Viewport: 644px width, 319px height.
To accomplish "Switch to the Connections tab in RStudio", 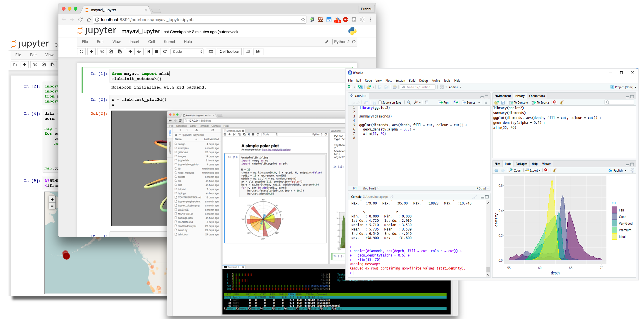I will [537, 96].
